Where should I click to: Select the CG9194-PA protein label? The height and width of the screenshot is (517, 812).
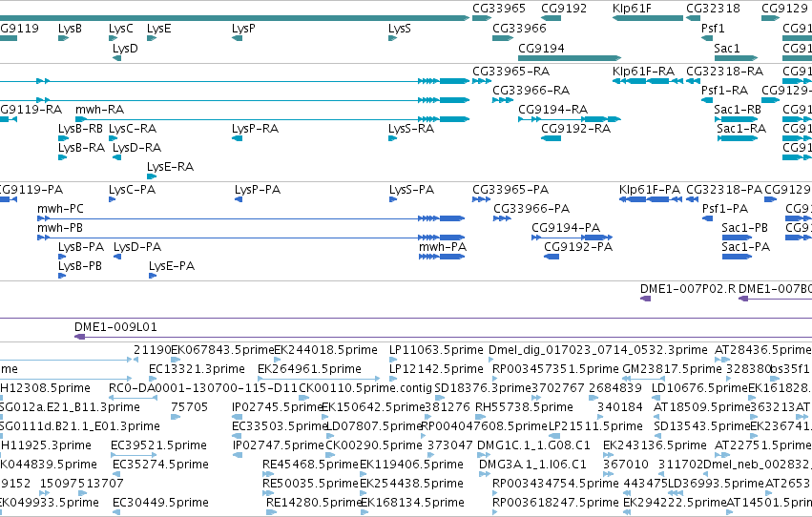click(x=566, y=228)
